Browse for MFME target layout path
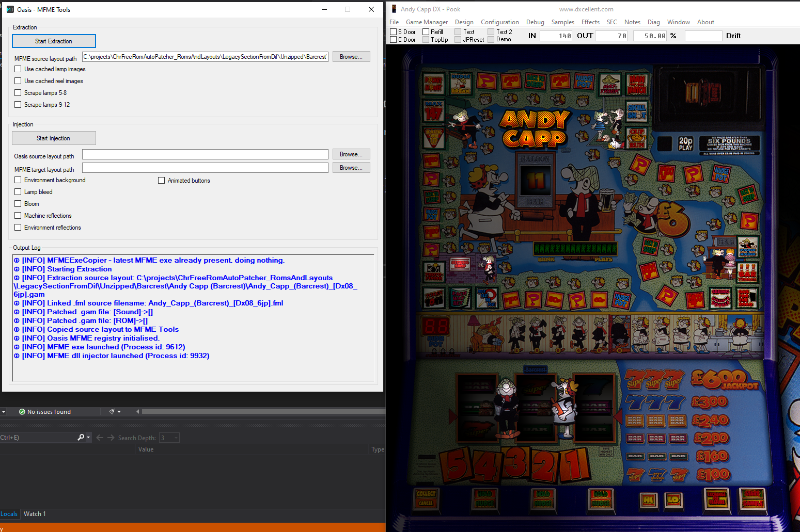Image resolution: width=800 pixels, height=532 pixels. click(351, 168)
